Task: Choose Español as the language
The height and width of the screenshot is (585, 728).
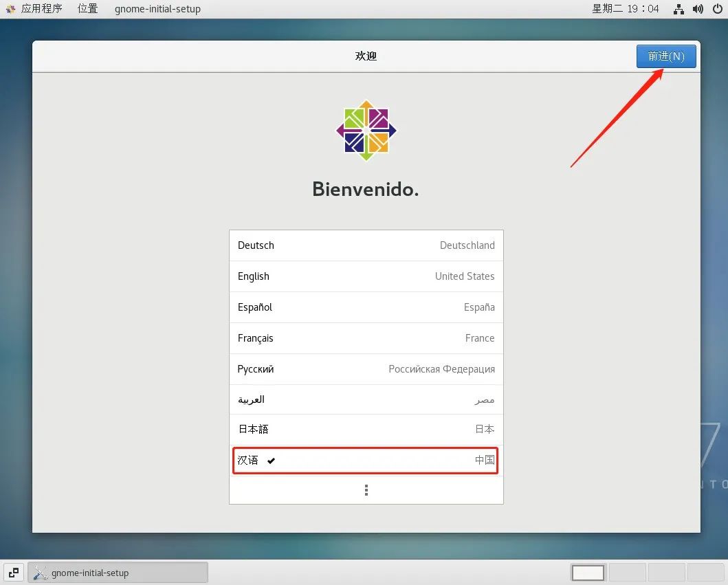Action: tap(366, 307)
